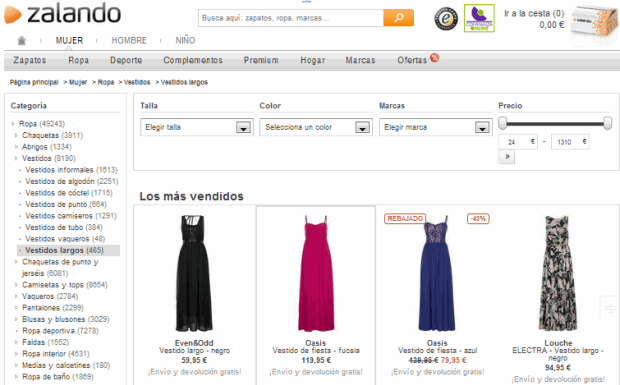This screenshot has height=385, width=620.
Task: Click the orange search magnifier button
Action: click(x=399, y=18)
